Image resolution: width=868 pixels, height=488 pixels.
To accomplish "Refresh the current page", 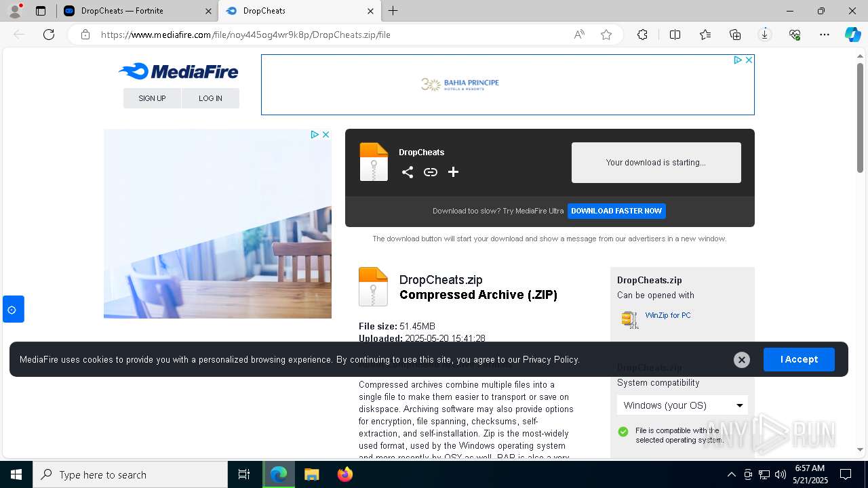I will tap(49, 35).
